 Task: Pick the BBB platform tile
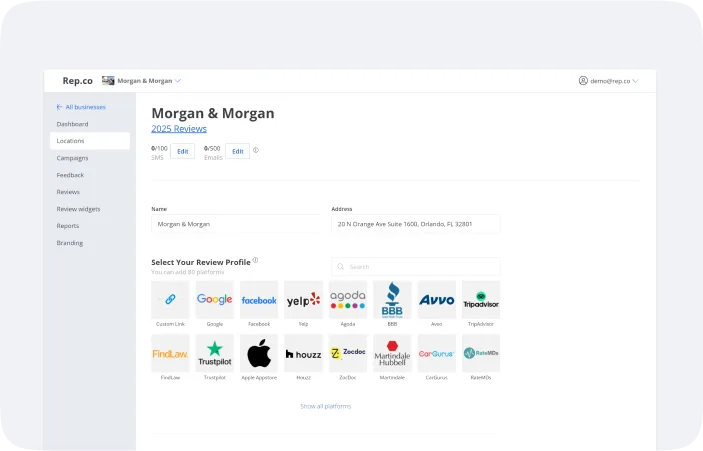(392, 299)
